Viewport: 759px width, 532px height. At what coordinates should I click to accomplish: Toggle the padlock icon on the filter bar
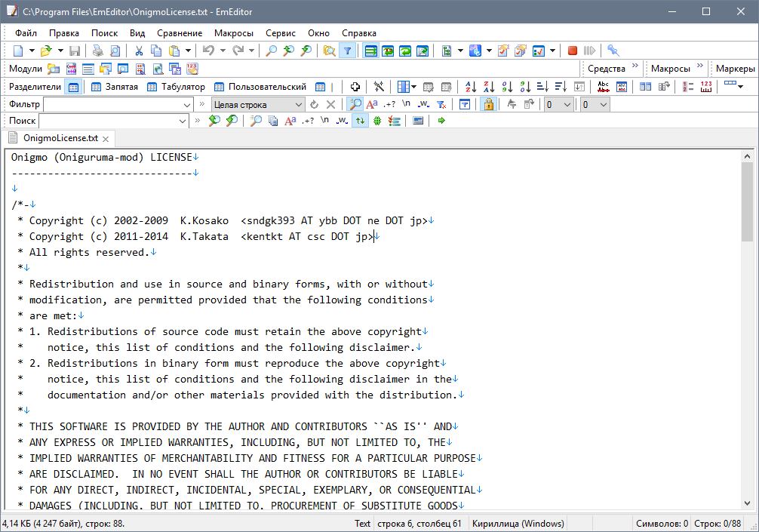tap(488, 104)
